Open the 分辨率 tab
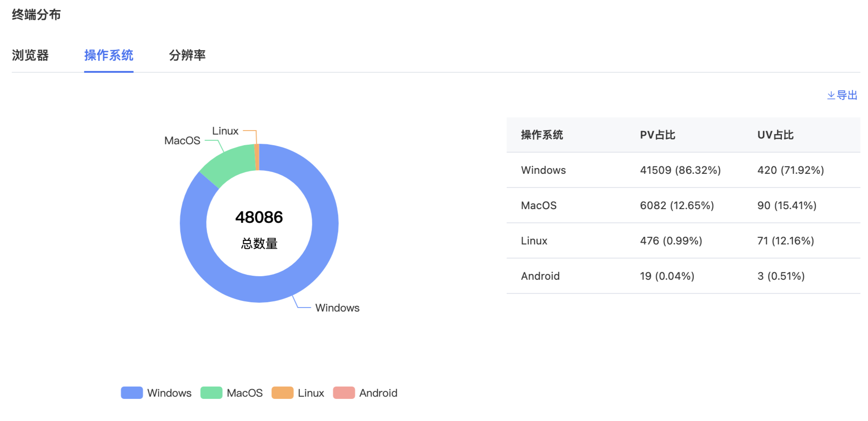 tap(187, 56)
